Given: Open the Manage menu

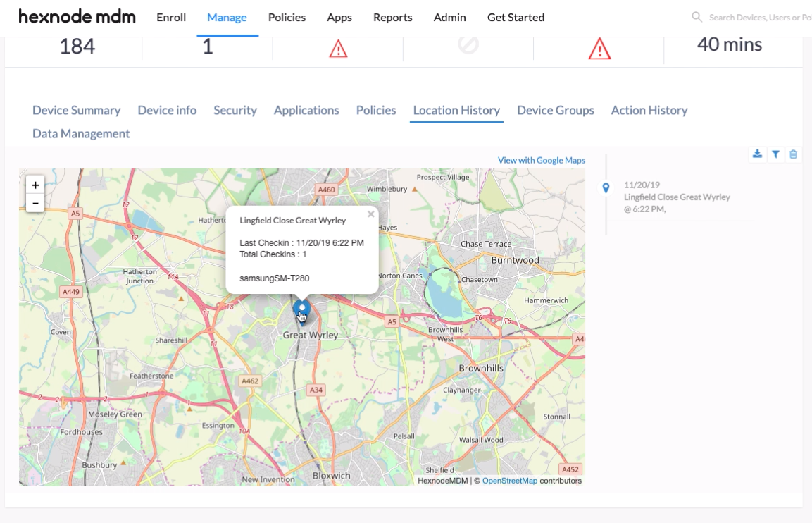Looking at the screenshot, I should (x=227, y=17).
